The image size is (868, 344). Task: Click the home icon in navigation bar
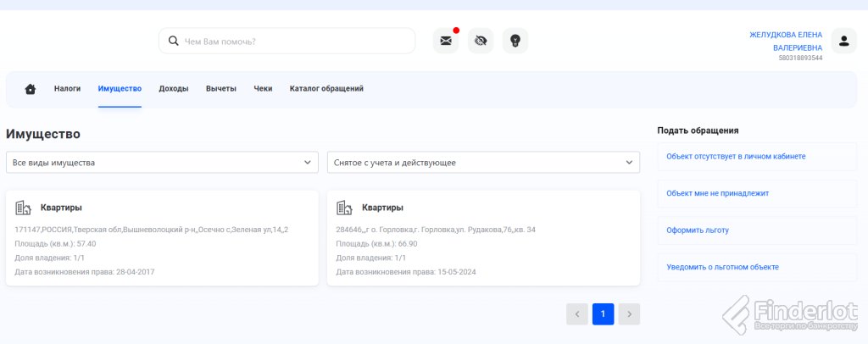tap(31, 89)
